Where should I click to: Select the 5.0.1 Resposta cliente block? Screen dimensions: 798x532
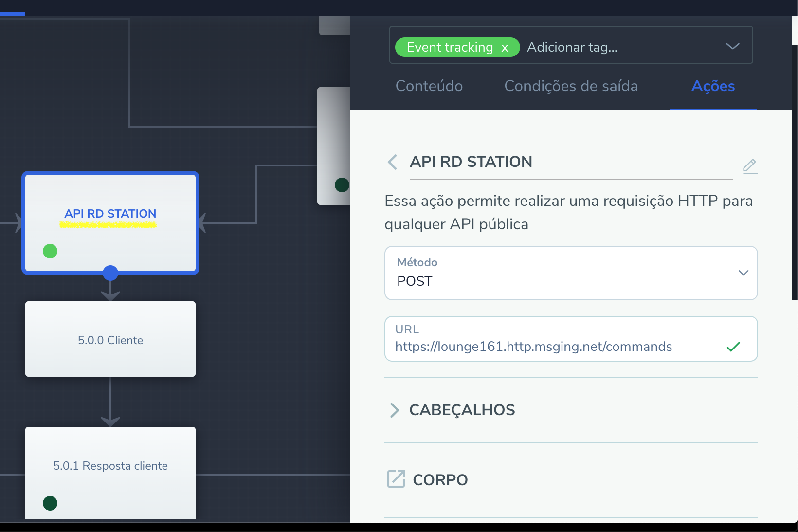coord(110,473)
